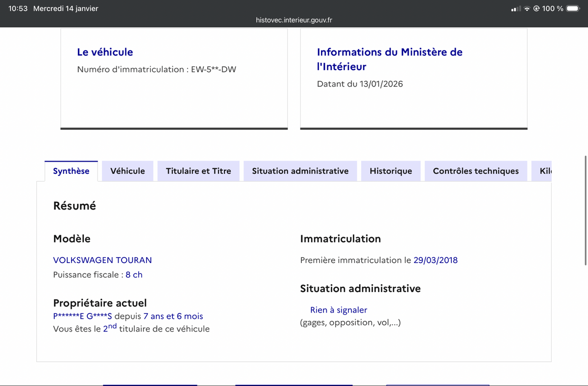This screenshot has height=386, width=588.
Task: Switch to the Véhicule tab
Action: 127,171
